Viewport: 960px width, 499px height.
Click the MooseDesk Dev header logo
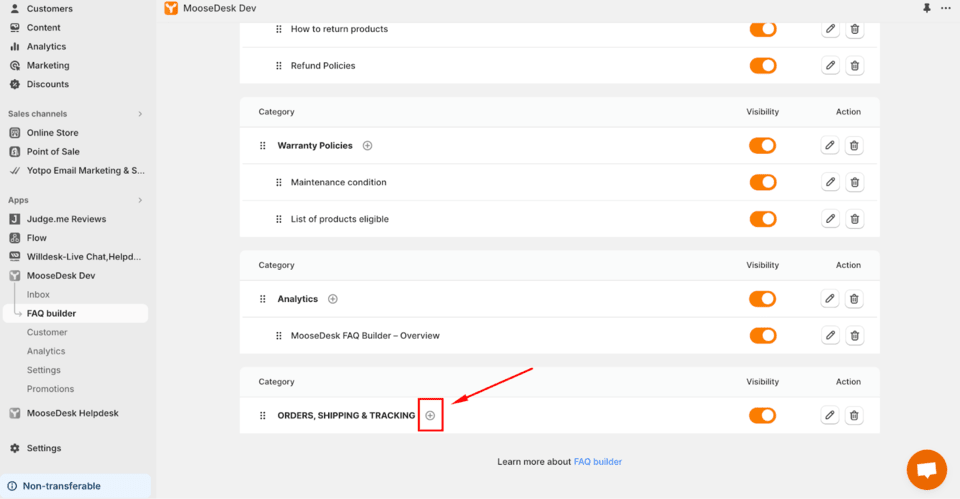171,9
